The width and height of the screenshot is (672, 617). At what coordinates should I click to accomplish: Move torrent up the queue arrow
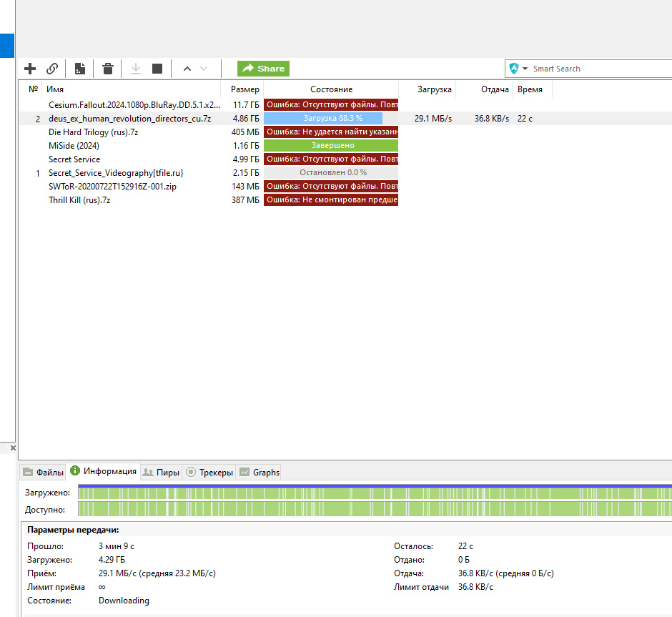pos(187,69)
